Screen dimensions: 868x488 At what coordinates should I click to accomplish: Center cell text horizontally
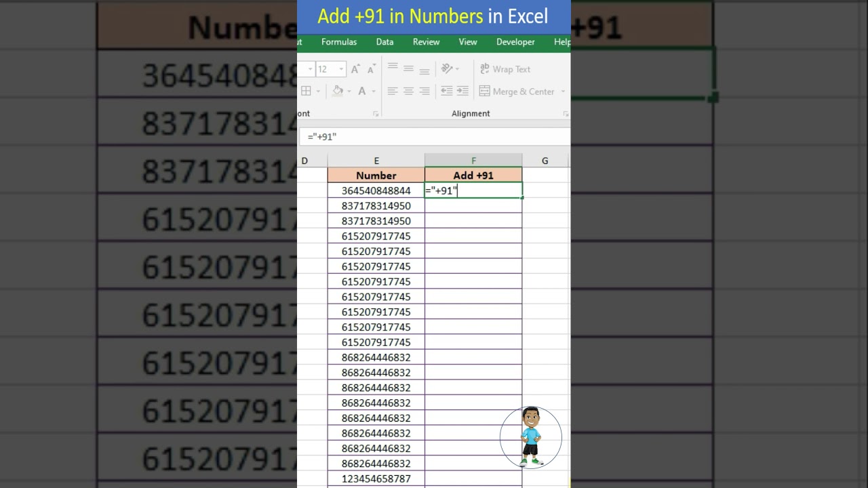(x=408, y=91)
